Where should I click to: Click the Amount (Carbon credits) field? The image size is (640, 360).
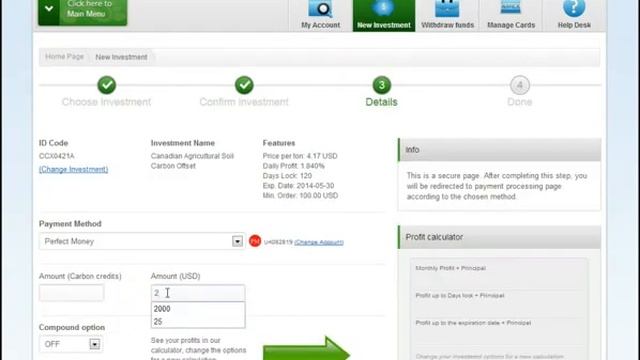pos(71,293)
